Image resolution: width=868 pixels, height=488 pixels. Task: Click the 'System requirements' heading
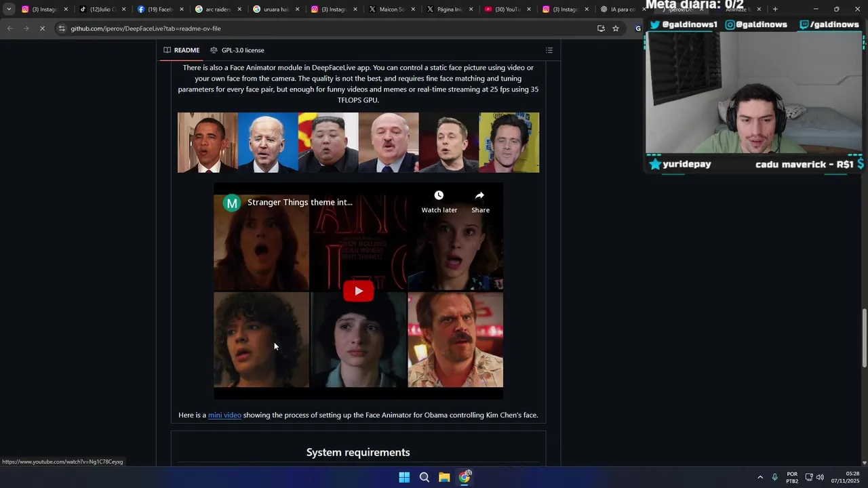(358, 452)
